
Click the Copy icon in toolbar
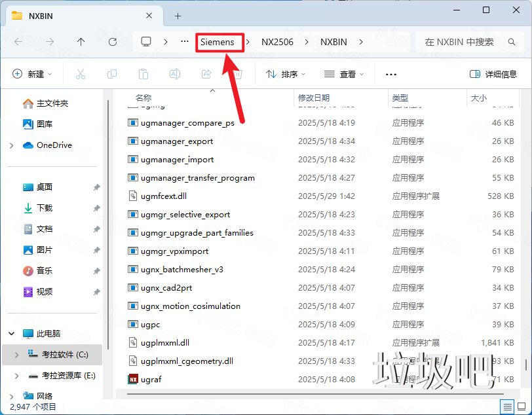pyautogui.click(x=112, y=75)
